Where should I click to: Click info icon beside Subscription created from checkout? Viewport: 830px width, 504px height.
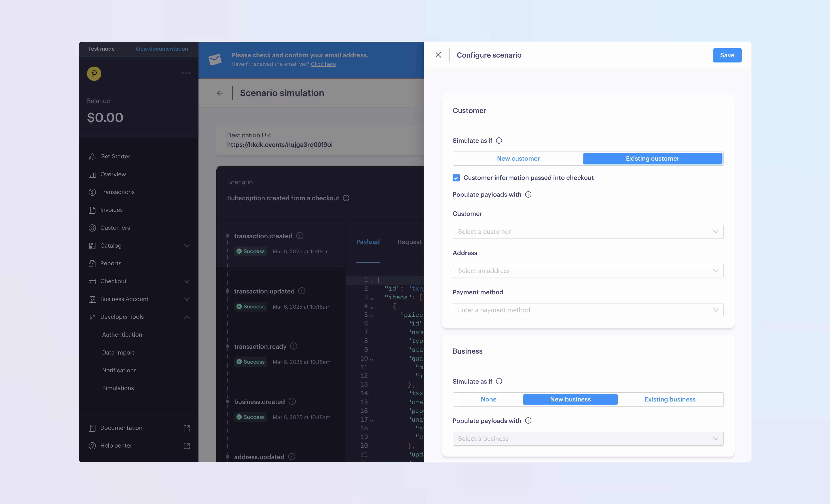(346, 198)
